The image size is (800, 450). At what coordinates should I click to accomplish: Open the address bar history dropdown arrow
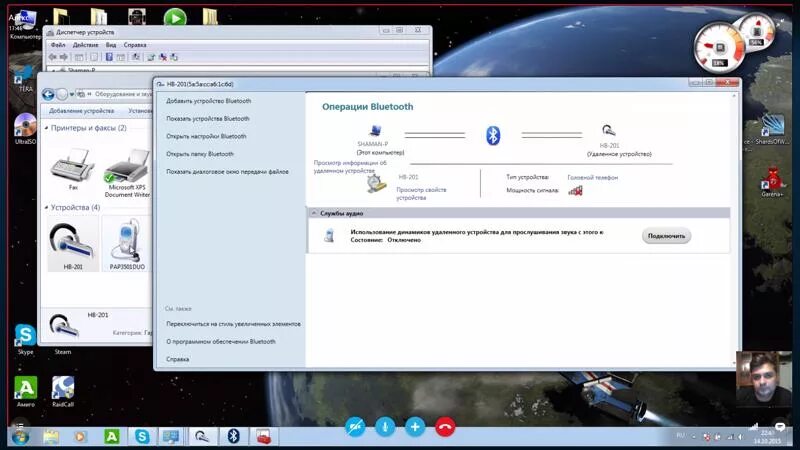(72, 94)
